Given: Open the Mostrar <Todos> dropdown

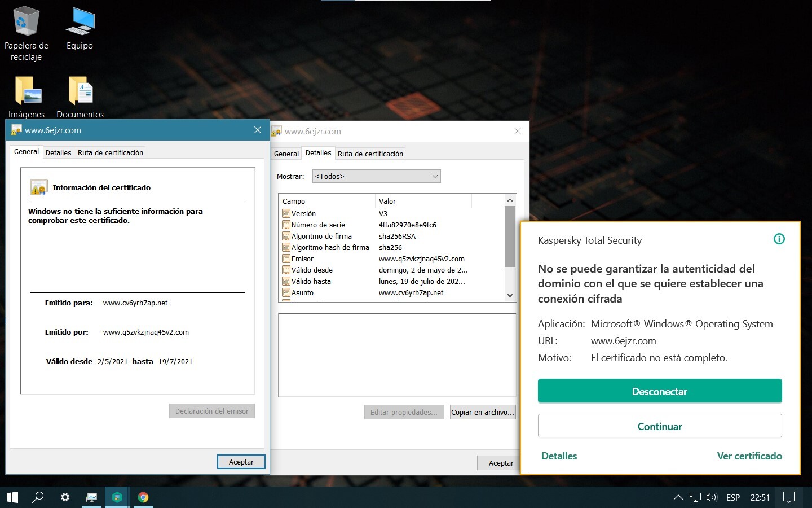Looking at the screenshot, I should [x=376, y=176].
